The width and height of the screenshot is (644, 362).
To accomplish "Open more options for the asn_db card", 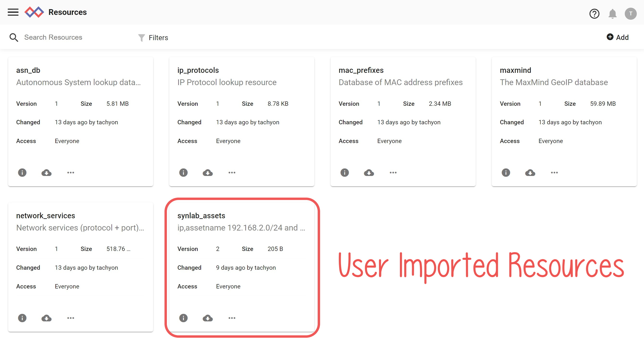I will pyautogui.click(x=71, y=173).
